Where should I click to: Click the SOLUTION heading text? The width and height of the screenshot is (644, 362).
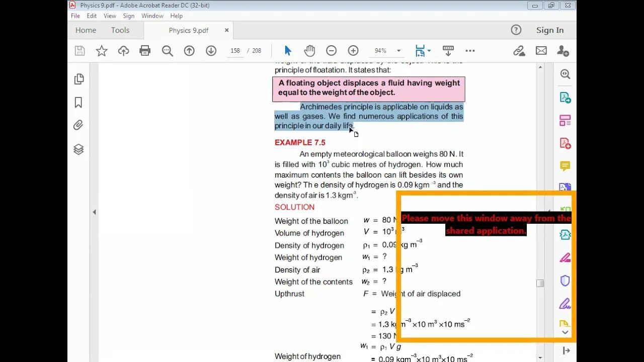pos(294,207)
